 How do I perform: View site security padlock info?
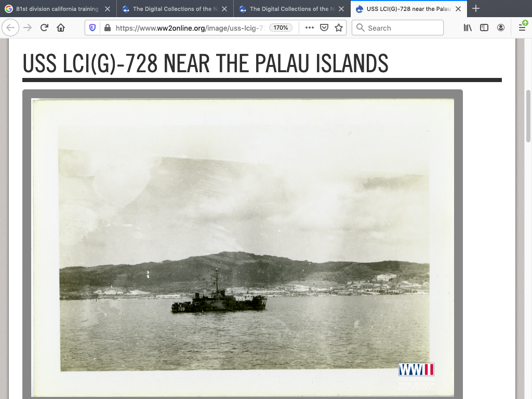(107, 28)
